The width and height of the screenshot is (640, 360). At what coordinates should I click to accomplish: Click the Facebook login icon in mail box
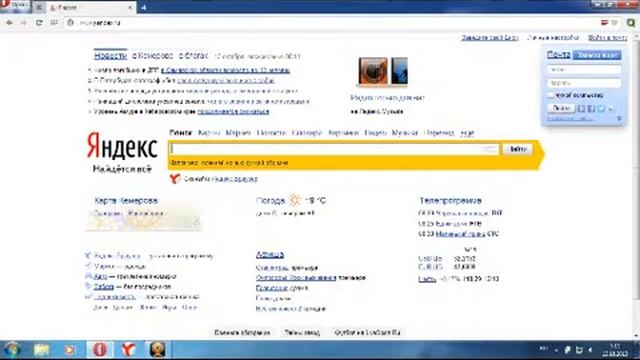coord(591,109)
